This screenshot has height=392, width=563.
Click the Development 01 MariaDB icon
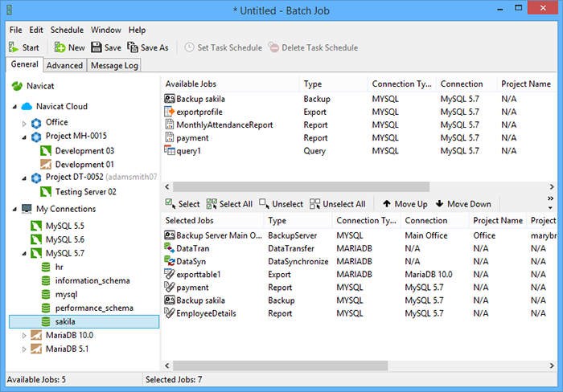pyautogui.click(x=46, y=164)
